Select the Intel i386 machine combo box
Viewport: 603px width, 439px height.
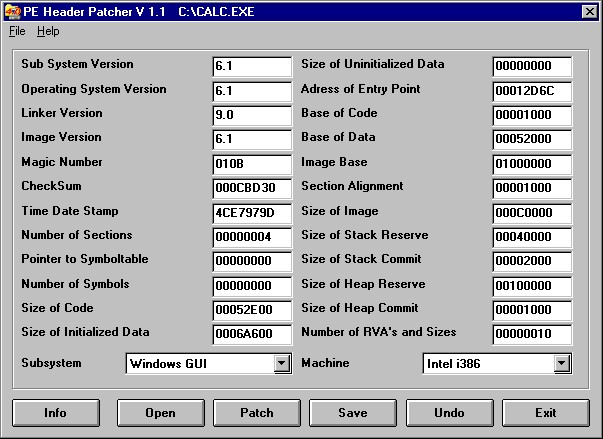(497, 363)
